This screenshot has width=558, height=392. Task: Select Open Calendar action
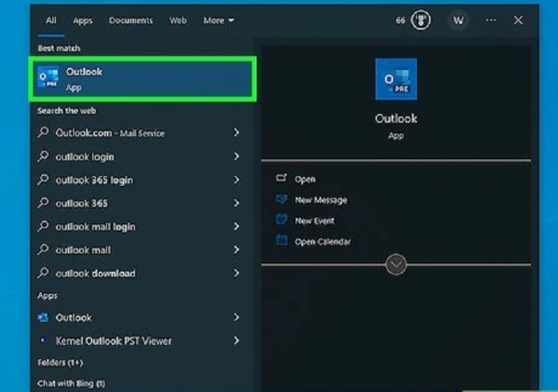(322, 241)
